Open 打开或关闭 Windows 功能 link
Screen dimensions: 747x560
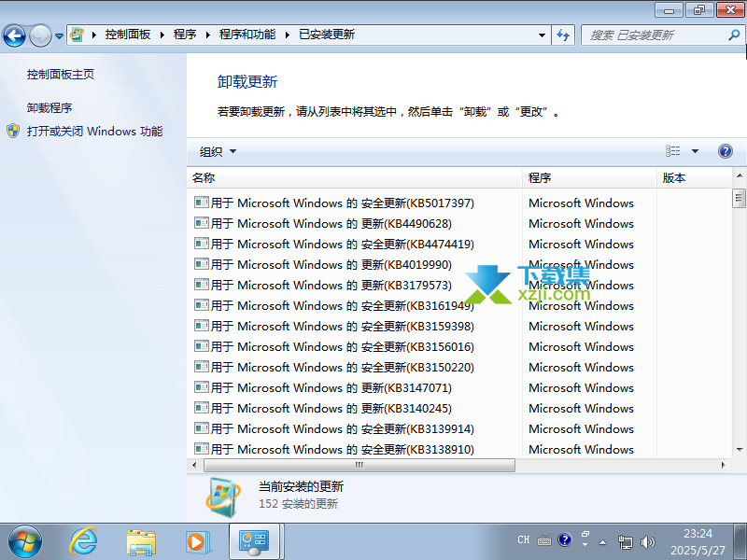(x=95, y=132)
